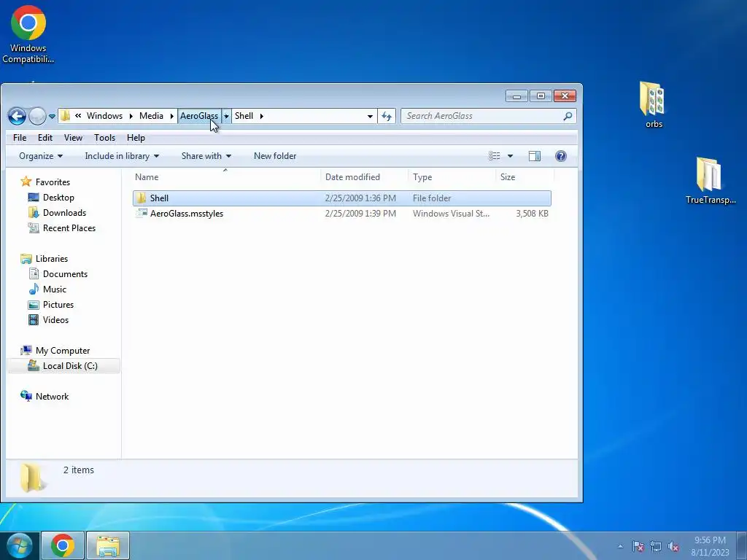Open the Edit menu
747x560 pixels.
coord(45,138)
